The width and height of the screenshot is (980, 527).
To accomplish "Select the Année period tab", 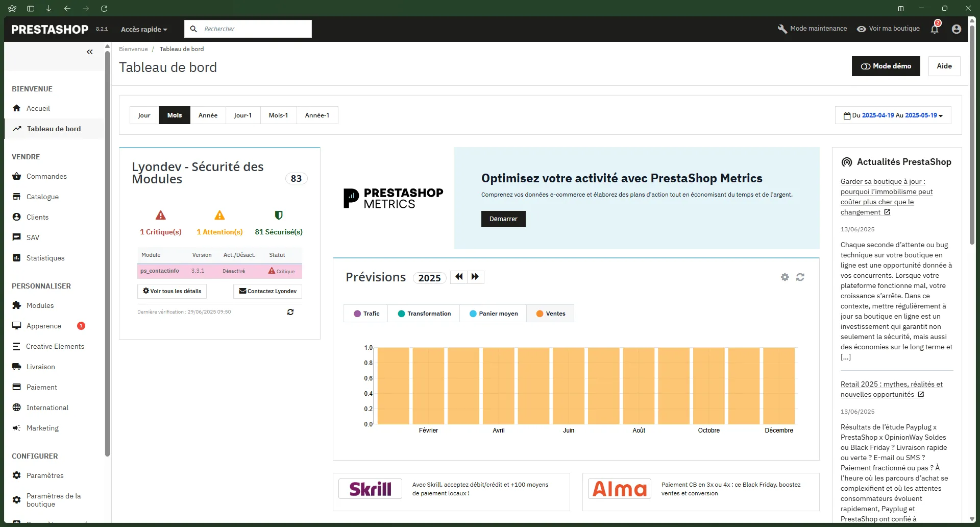I will pyautogui.click(x=208, y=115).
